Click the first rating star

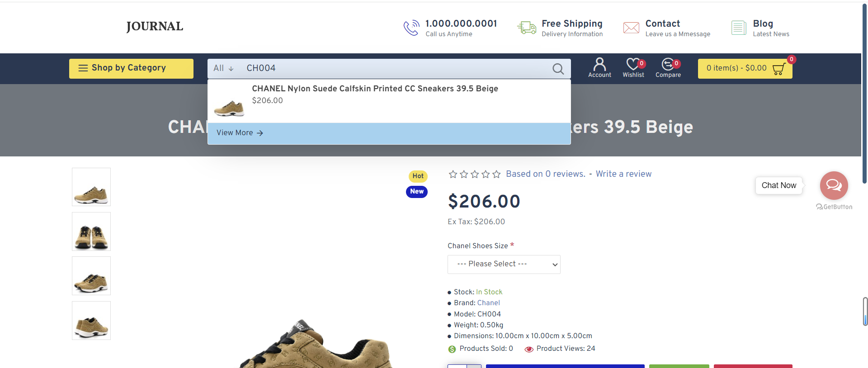click(453, 175)
